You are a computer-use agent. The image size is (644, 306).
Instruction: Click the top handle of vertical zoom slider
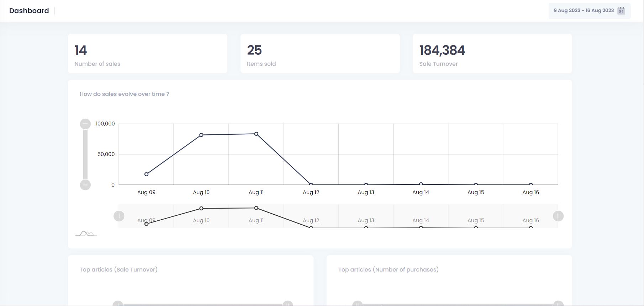coord(85,124)
